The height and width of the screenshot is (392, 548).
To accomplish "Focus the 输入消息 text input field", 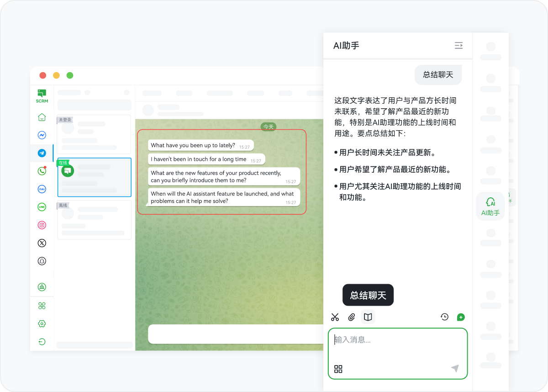I will 397,340.
